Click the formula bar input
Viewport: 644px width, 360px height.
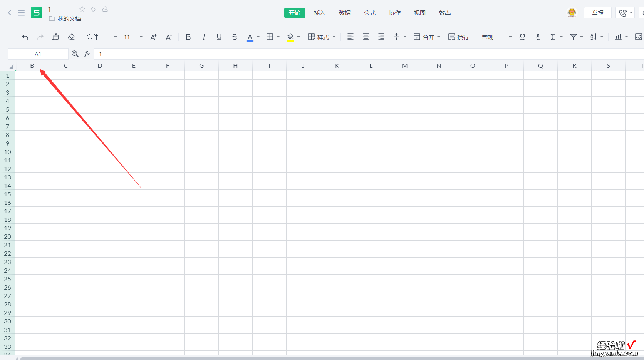(x=369, y=54)
